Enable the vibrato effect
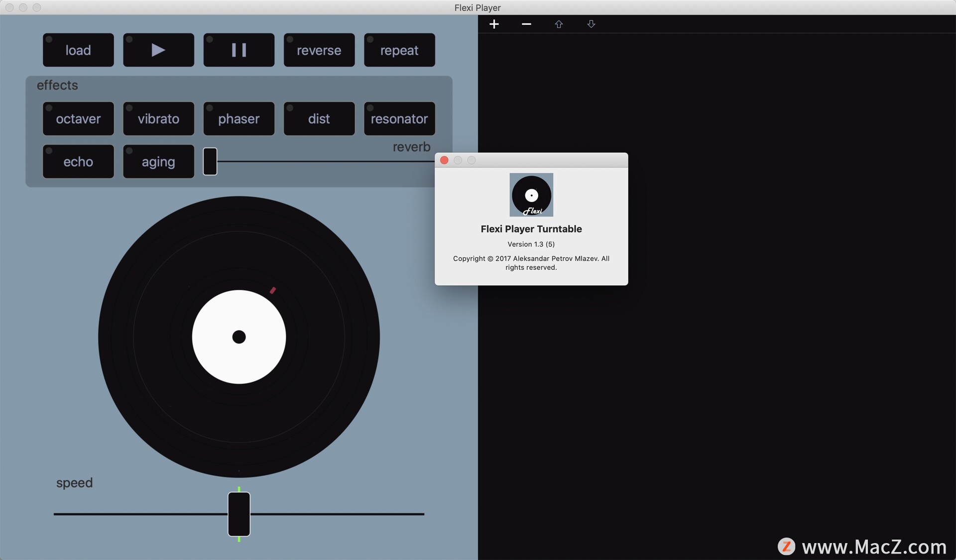The height and width of the screenshot is (560, 956). [158, 118]
